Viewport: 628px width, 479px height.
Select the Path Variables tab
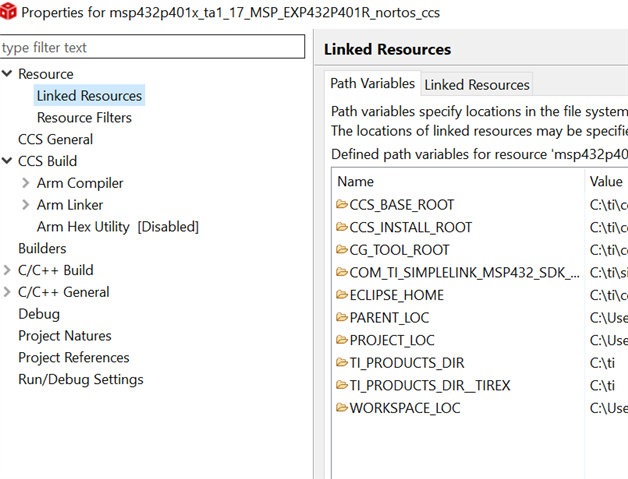point(372,84)
